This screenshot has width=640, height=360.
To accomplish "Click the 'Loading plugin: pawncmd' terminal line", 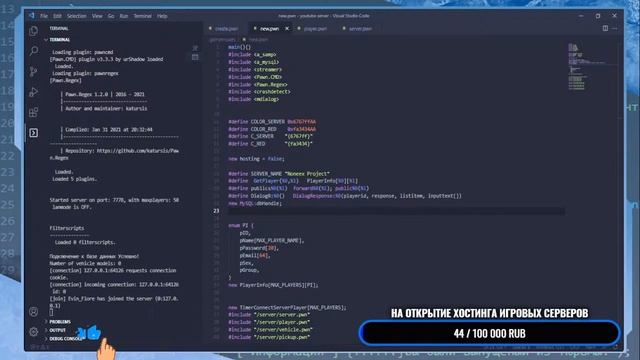I will click(82, 52).
